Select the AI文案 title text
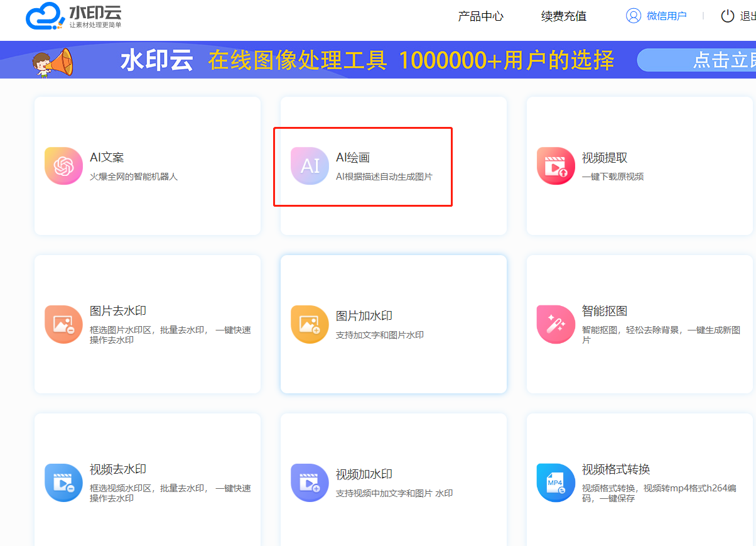Viewport: 756px width, 546px height. click(x=107, y=158)
